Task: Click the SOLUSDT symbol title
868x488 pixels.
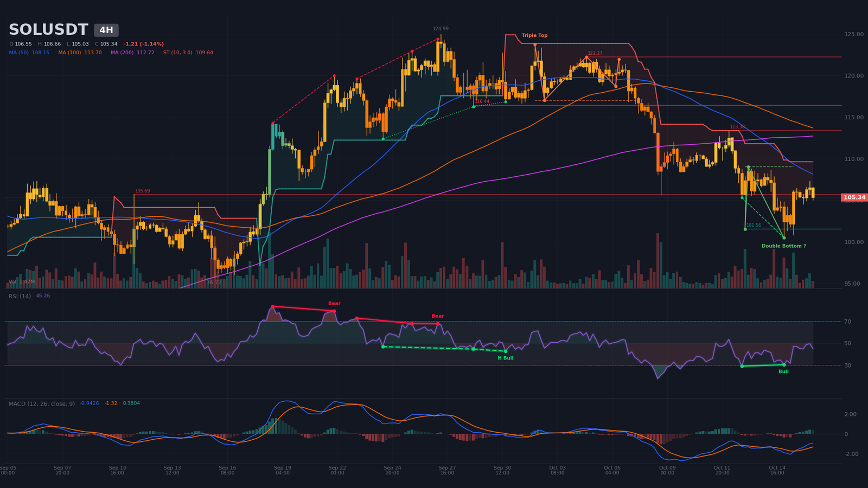Action: 48,30
